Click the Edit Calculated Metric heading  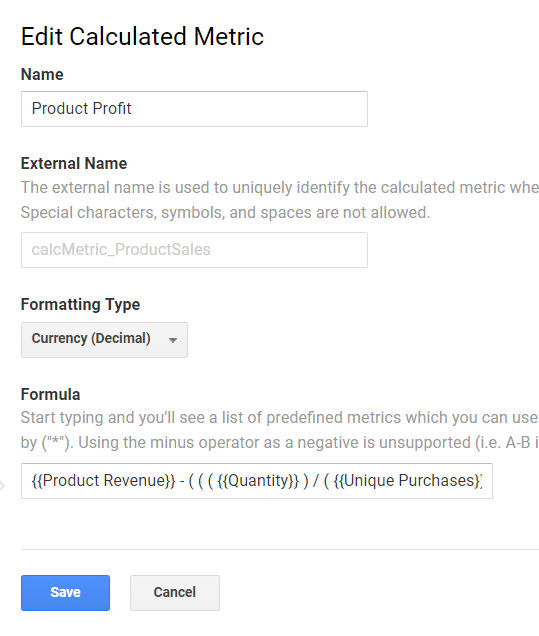[x=142, y=37]
